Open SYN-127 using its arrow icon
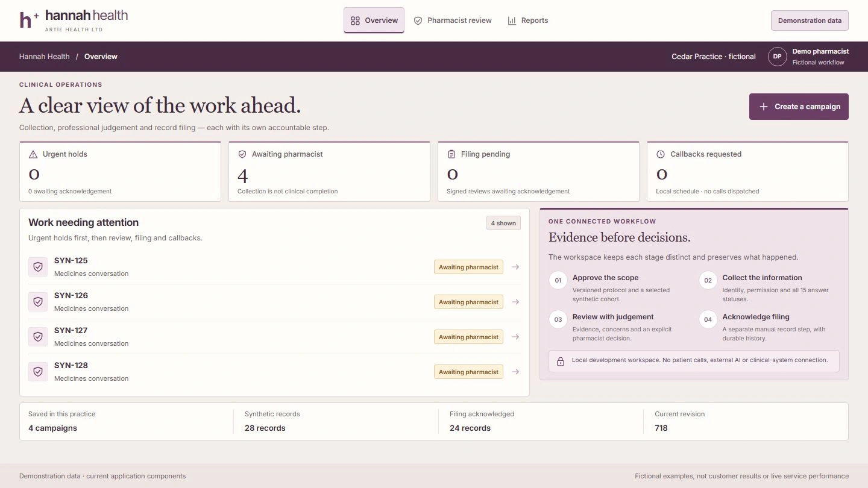The height and width of the screenshot is (488, 868). click(x=515, y=337)
